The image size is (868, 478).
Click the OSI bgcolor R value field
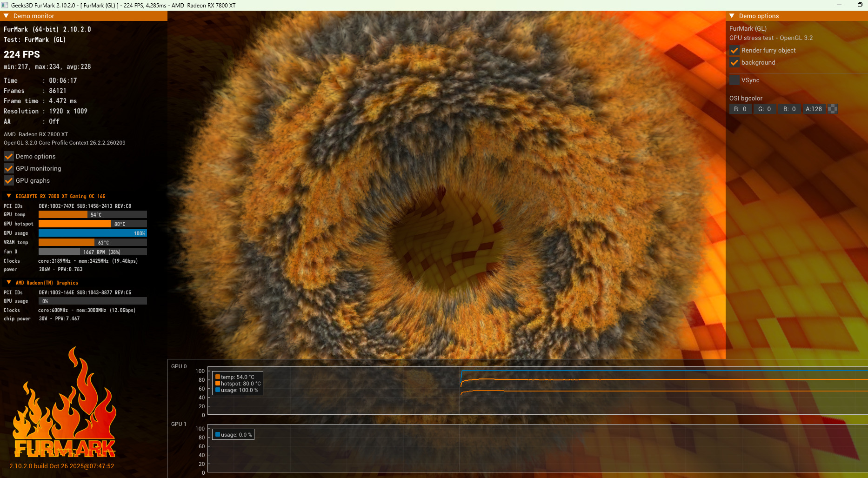740,109
